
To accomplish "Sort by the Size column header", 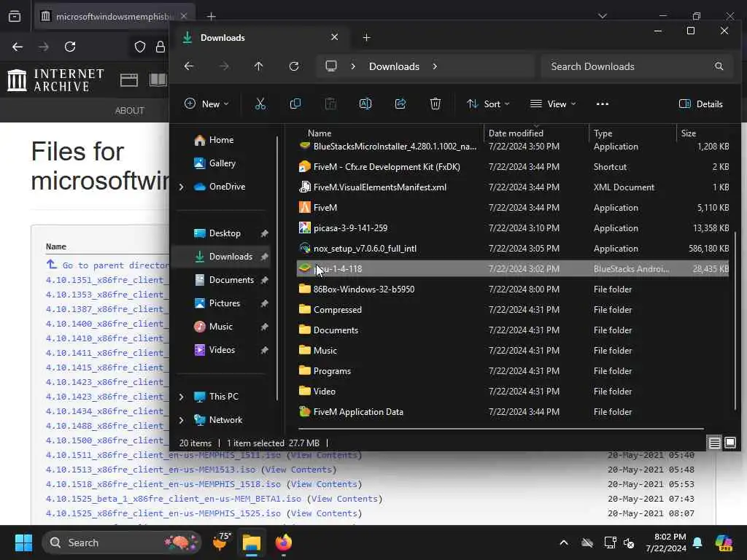I will point(704,133).
